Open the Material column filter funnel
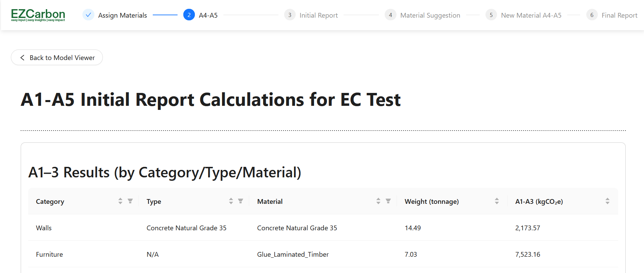644x273 pixels. point(388,201)
